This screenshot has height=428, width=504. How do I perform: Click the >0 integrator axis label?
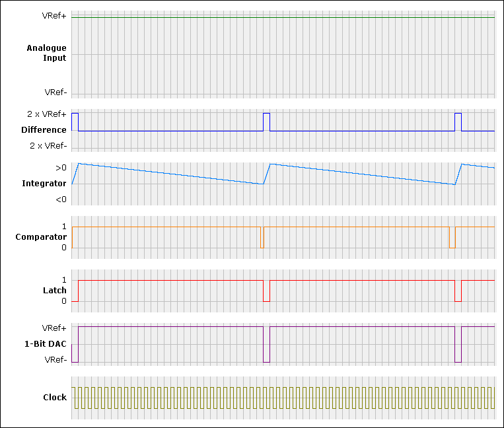coord(61,168)
